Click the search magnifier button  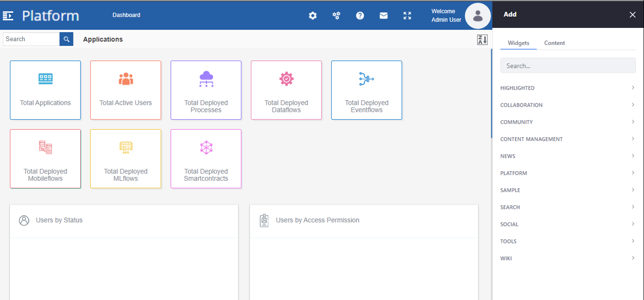(66, 39)
